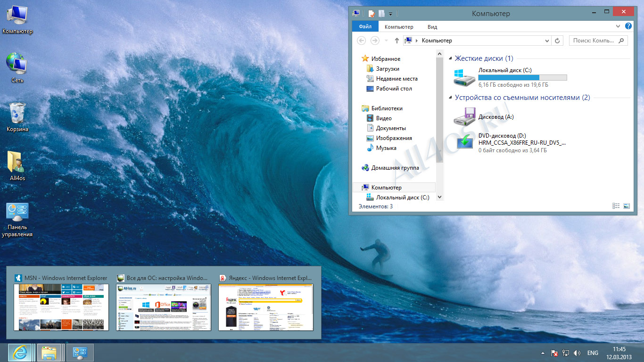Switch to details view icon
644x362 pixels.
(616, 206)
